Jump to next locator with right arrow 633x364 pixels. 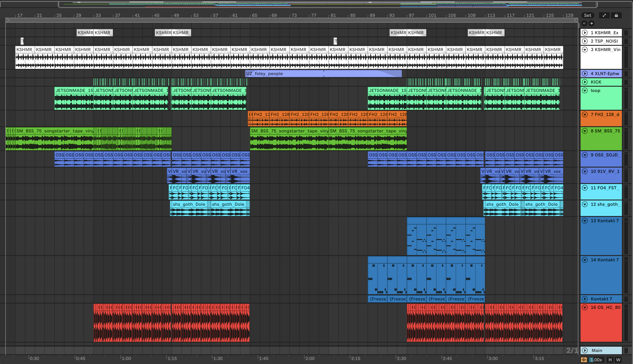591,23
